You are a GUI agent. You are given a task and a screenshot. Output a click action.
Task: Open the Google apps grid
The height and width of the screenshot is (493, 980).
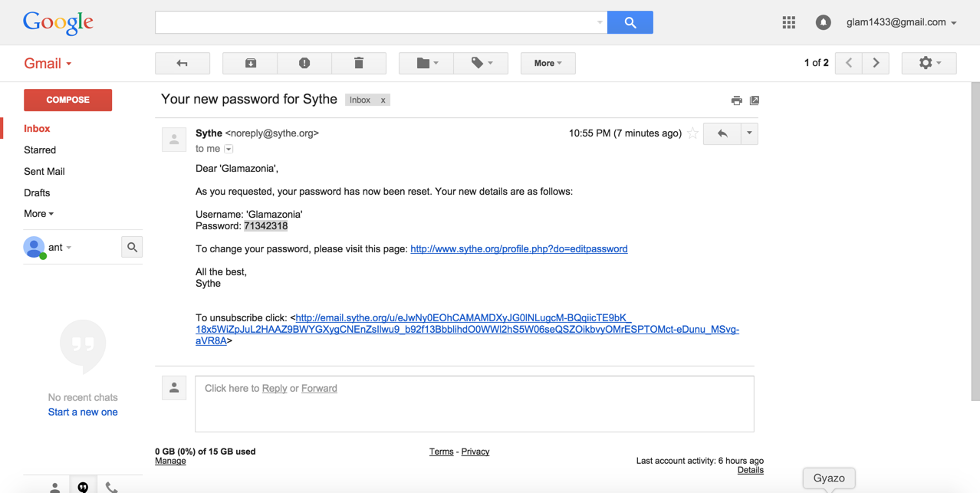[x=788, y=22]
